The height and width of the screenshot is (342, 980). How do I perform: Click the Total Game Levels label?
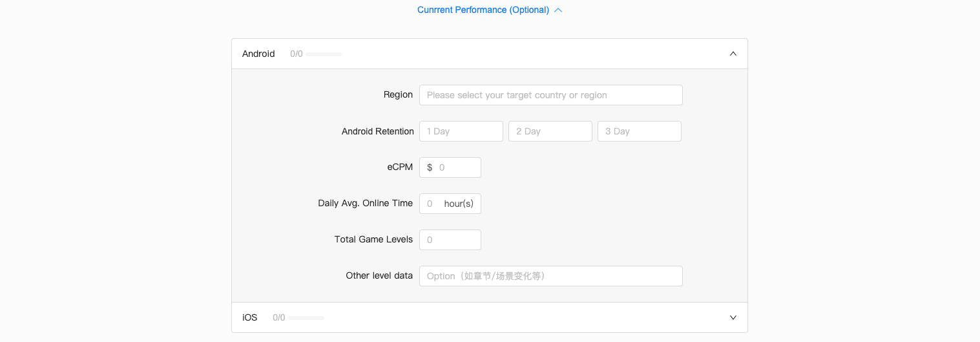[x=373, y=239]
